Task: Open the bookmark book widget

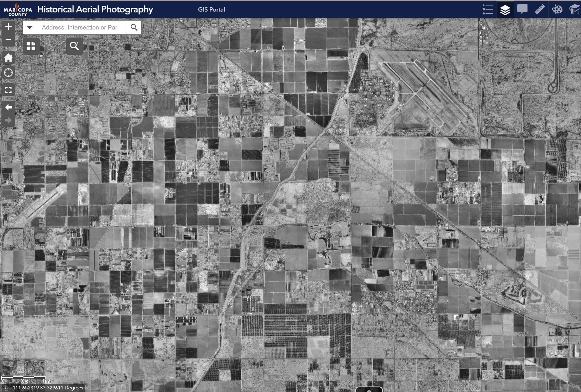Action: point(574,9)
